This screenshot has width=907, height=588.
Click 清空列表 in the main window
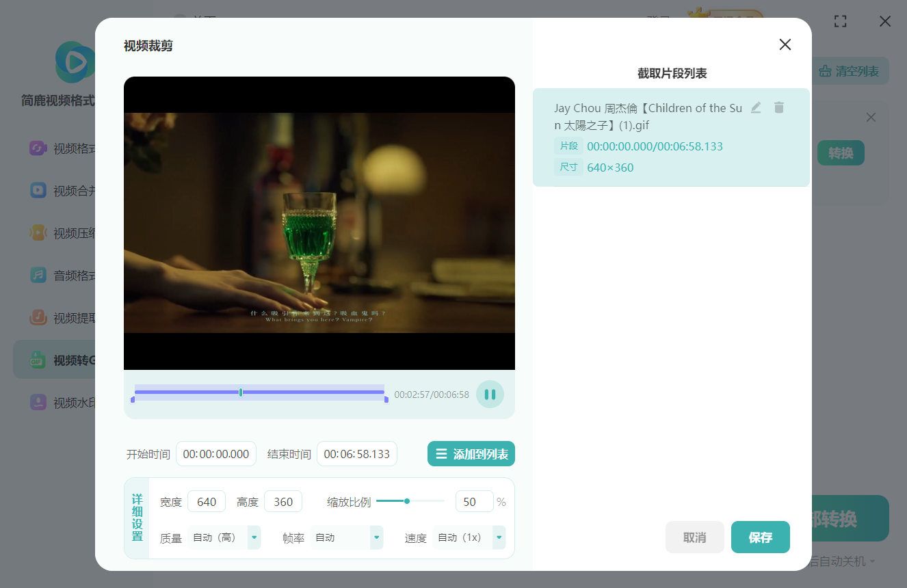(x=850, y=71)
